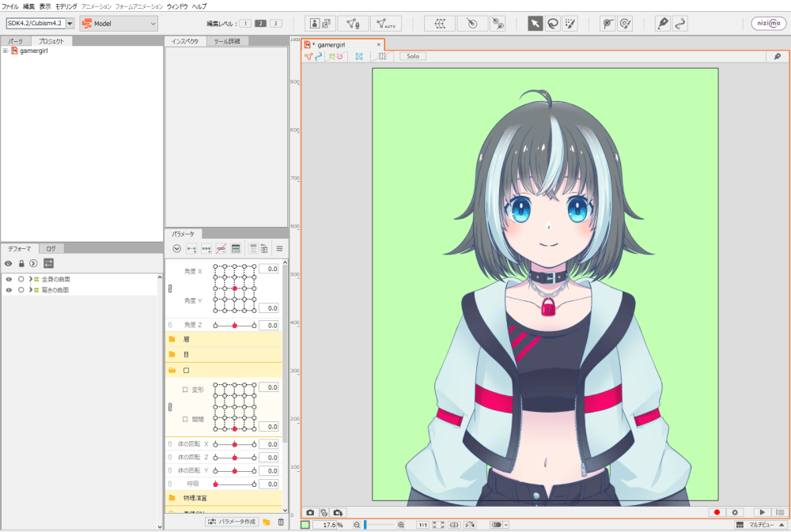
Task: Open the ウィンドウ menu
Action: coord(177,6)
